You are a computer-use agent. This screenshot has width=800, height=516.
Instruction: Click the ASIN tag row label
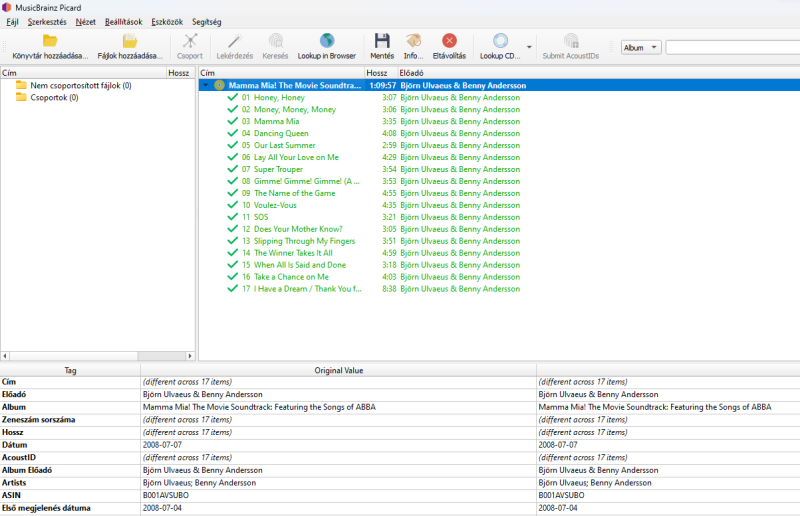tap(11, 495)
